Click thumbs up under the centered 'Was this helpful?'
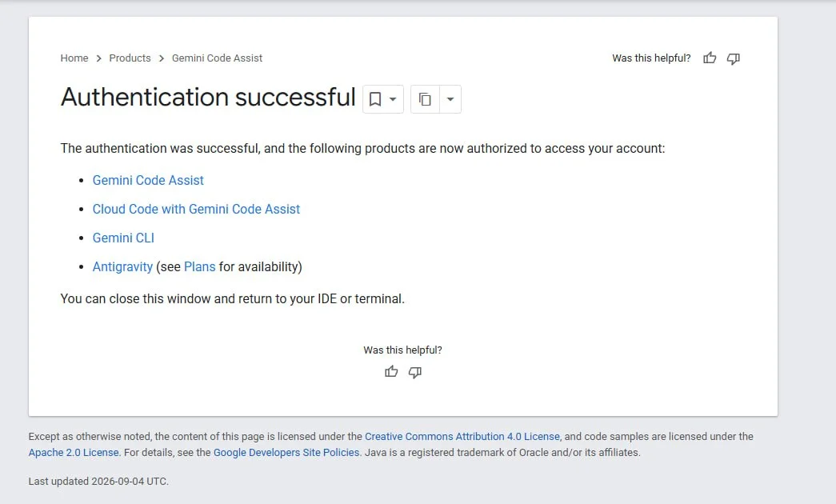The image size is (836, 504). tap(391, 372)
